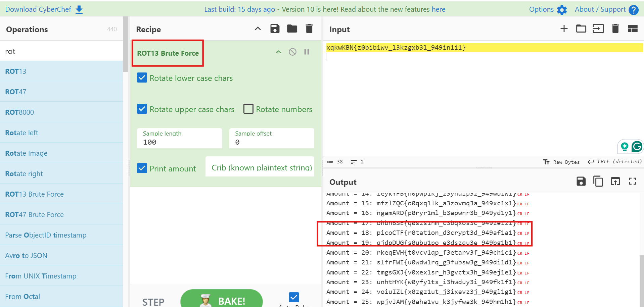Select the ROT47 Brute Force operation
644x307 pixels.
pyautogui.click(x=61, y=214)
